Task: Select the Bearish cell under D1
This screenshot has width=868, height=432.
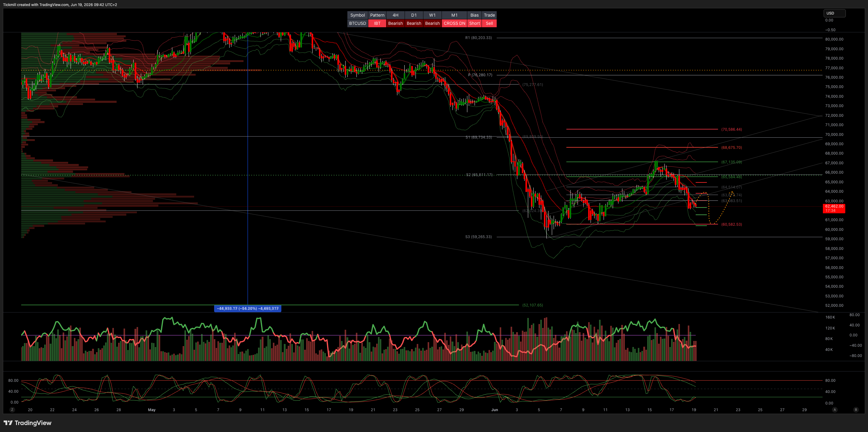Action: [414, 23]
